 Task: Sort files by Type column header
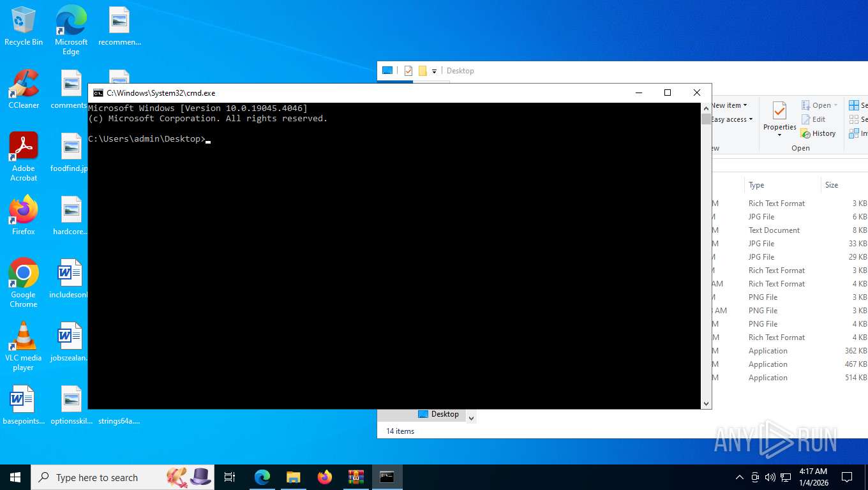[782, 185]
